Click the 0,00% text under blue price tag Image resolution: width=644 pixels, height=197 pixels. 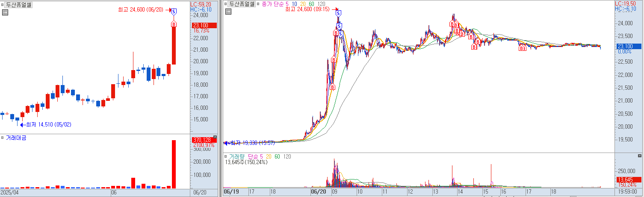click(x=625, y=52)
